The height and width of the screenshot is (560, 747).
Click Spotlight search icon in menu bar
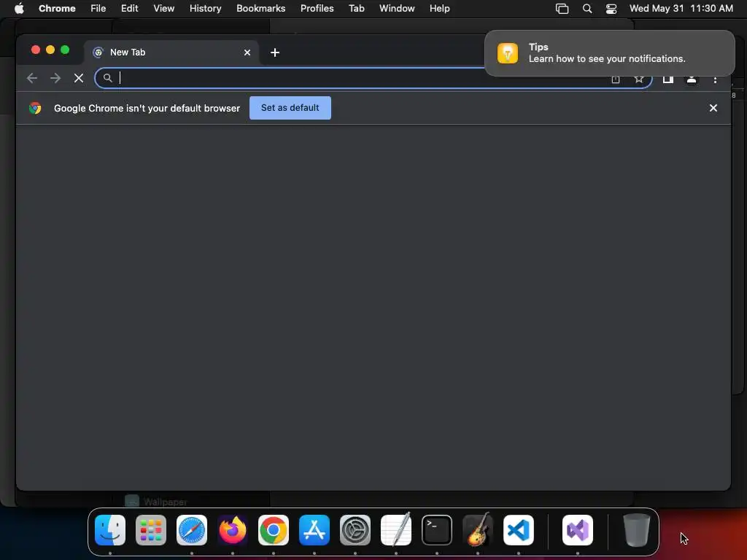coord(587,9)
